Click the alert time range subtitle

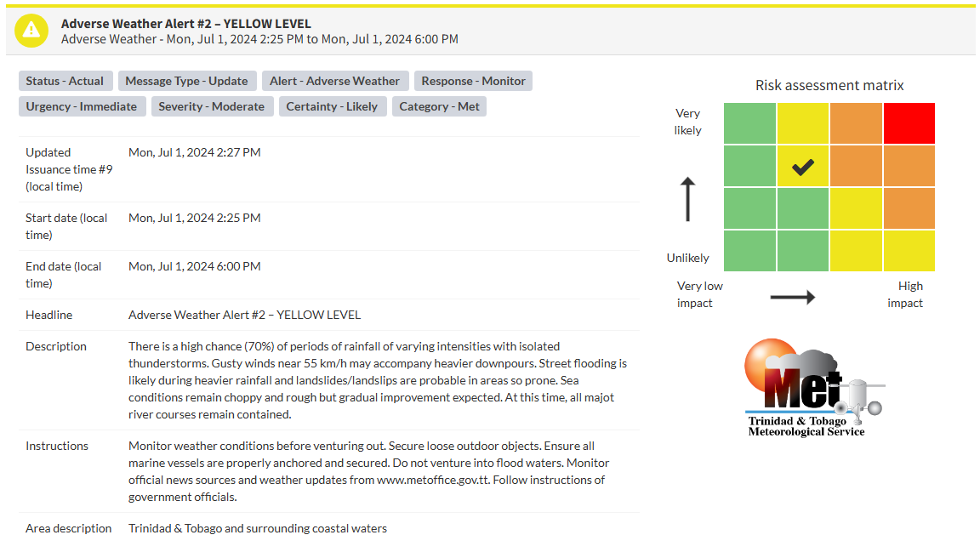(259, 39)
